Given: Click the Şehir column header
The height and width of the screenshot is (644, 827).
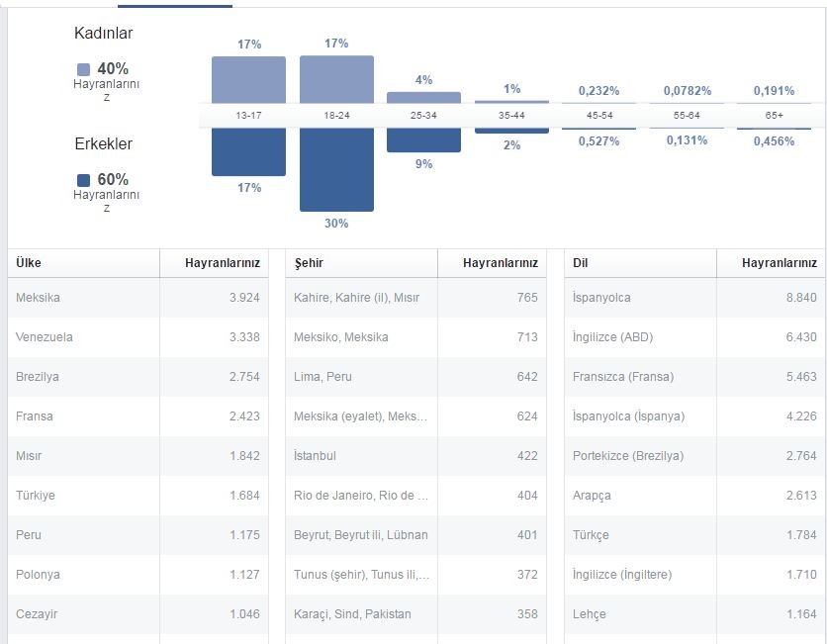Looking at the screenshot, I should pos(309,263).
